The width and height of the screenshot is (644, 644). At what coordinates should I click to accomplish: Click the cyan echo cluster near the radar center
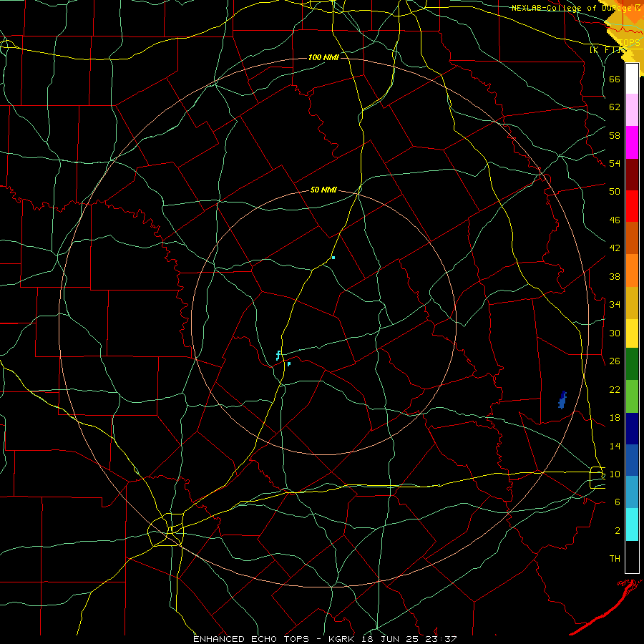point(279,356)
